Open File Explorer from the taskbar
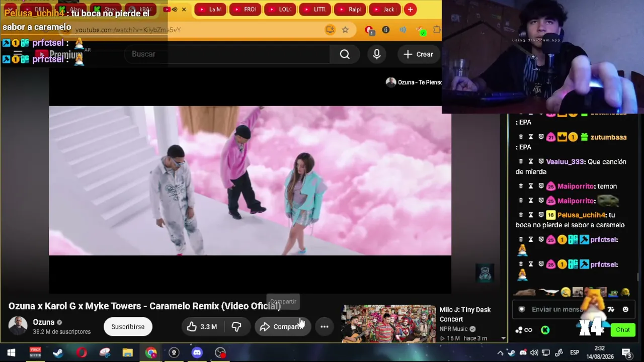 click(128, 352)
